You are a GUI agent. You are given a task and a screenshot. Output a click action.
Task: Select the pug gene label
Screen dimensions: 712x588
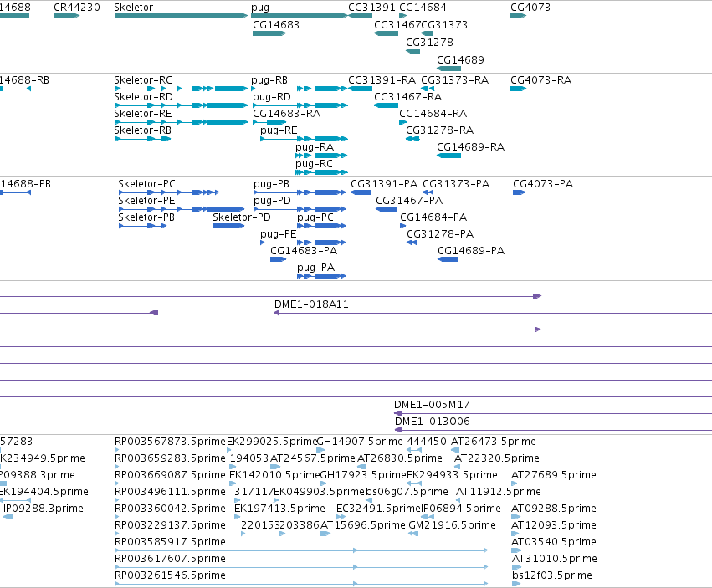[x=260, y=8]
